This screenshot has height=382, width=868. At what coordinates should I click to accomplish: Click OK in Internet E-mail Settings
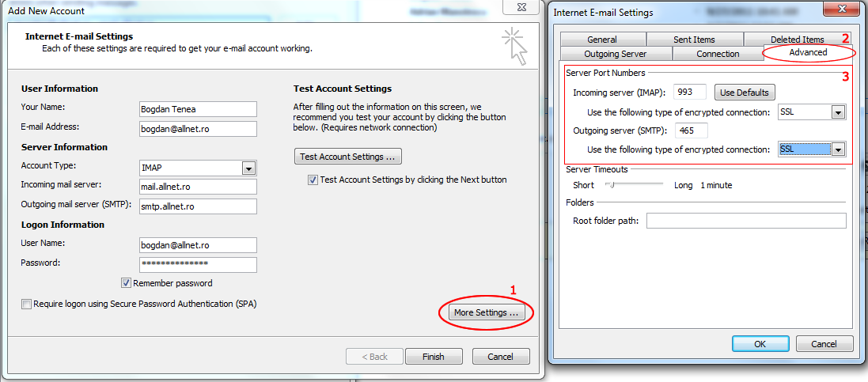tap(760, 344)
